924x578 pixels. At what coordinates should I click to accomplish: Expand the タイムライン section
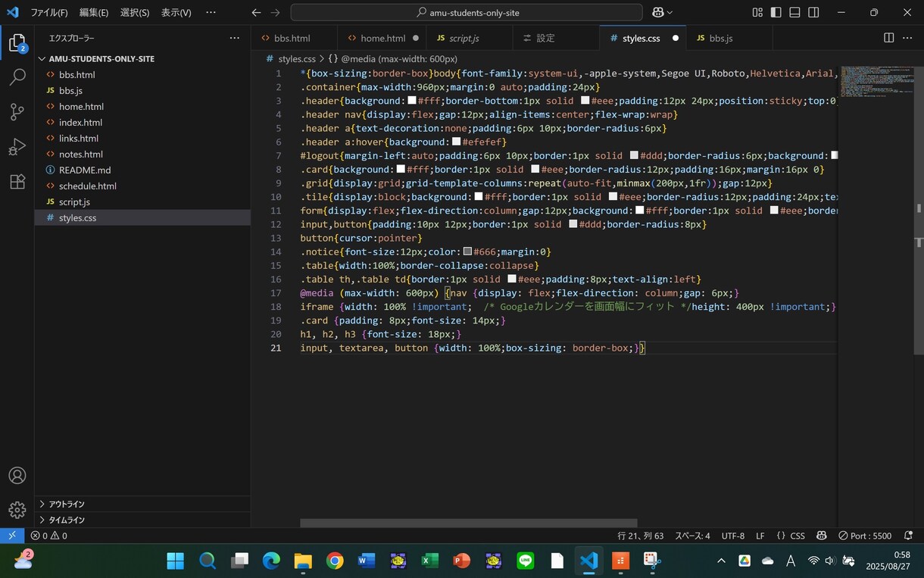(x=142, y=520)
